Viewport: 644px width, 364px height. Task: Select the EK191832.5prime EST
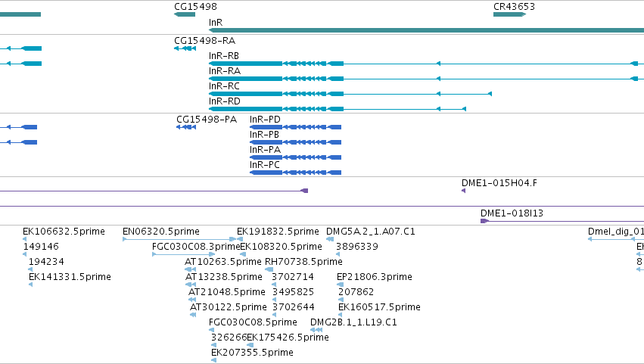(x=278, y=232)
